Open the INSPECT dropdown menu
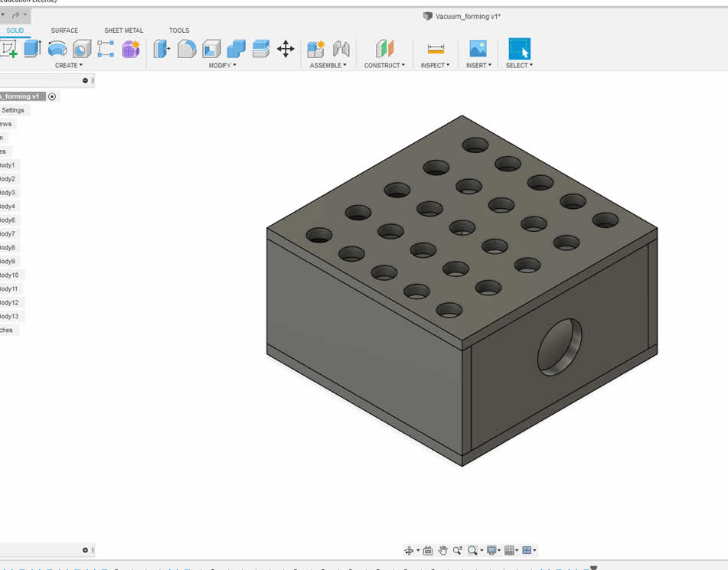 pyautogui.click(x=435, y=66)
